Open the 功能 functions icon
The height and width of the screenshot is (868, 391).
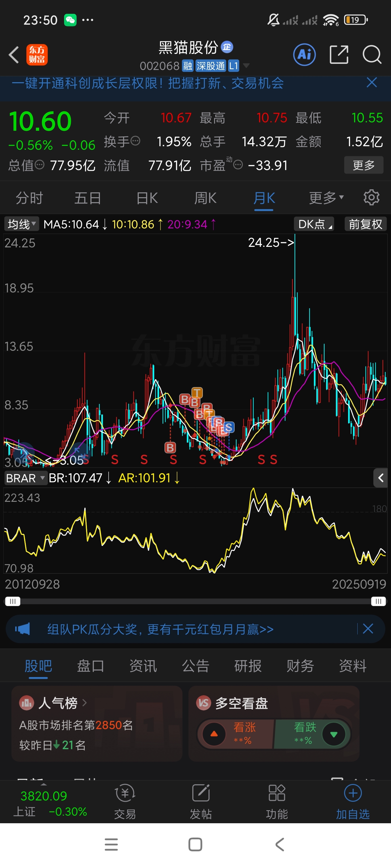[x=277, y=802]
